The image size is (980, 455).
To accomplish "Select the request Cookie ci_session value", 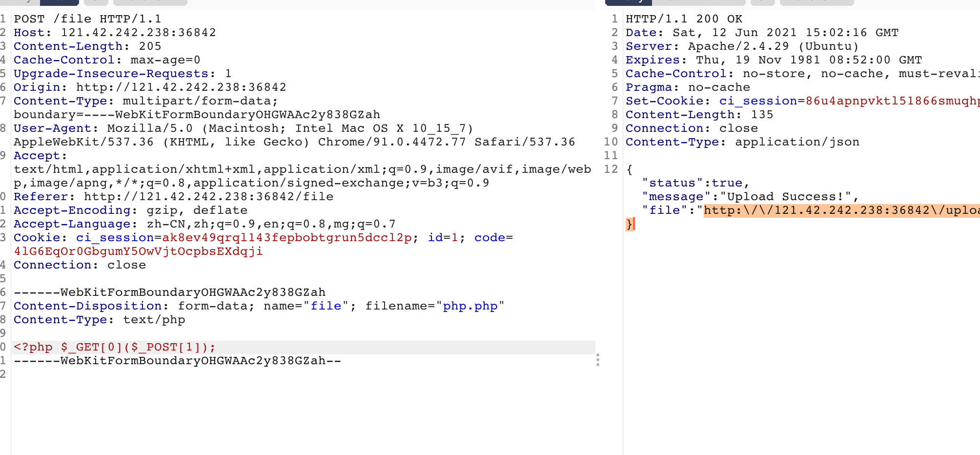I will (286, 238).
